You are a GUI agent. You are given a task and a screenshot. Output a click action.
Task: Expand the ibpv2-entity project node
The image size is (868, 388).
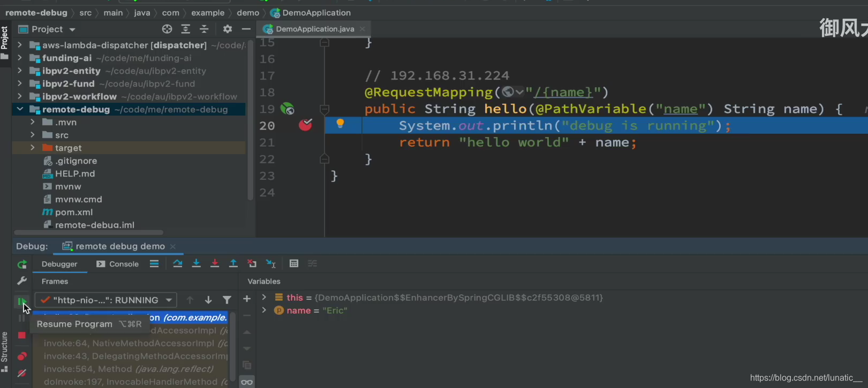pyautogui.click(x=20, y=71)
